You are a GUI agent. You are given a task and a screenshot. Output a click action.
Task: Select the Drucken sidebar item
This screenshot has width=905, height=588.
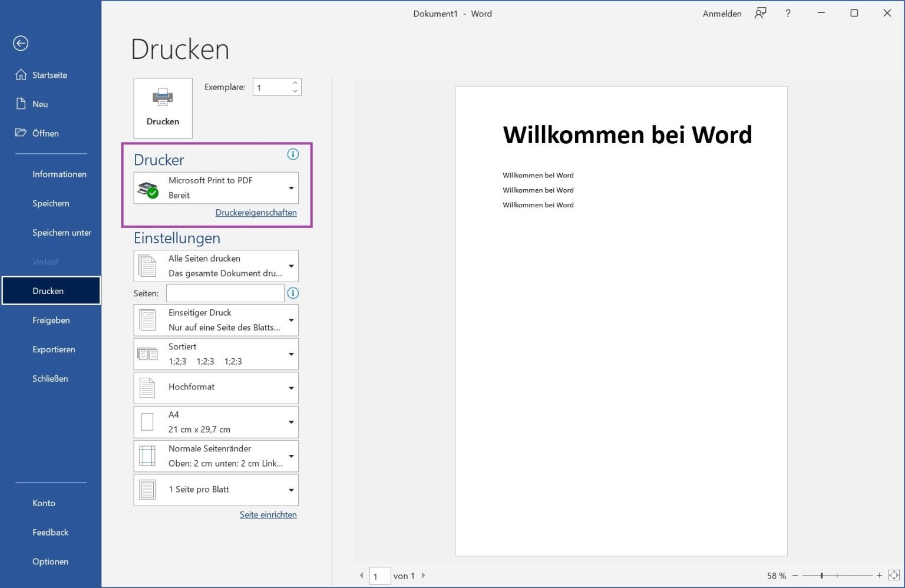coord(51,291)
